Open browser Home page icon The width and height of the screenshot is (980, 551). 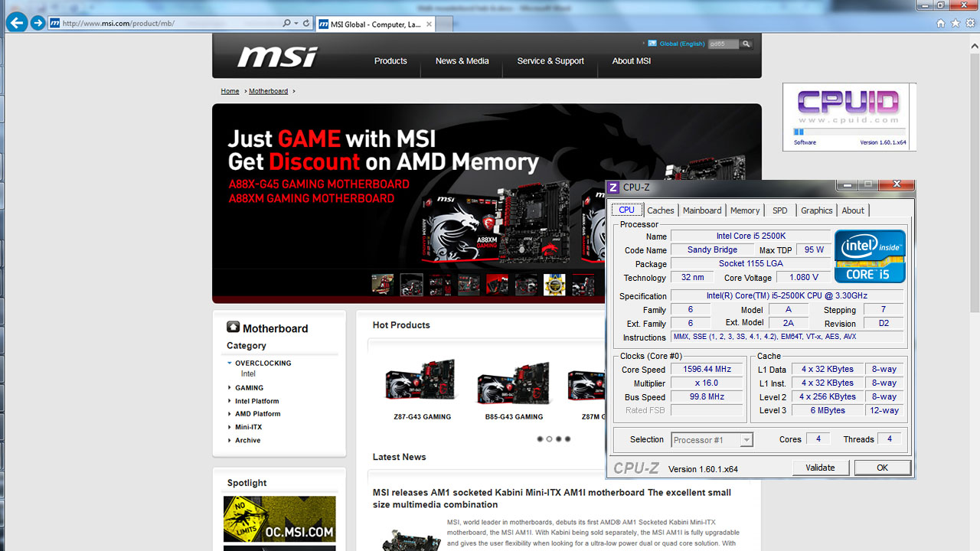(941, 23)
